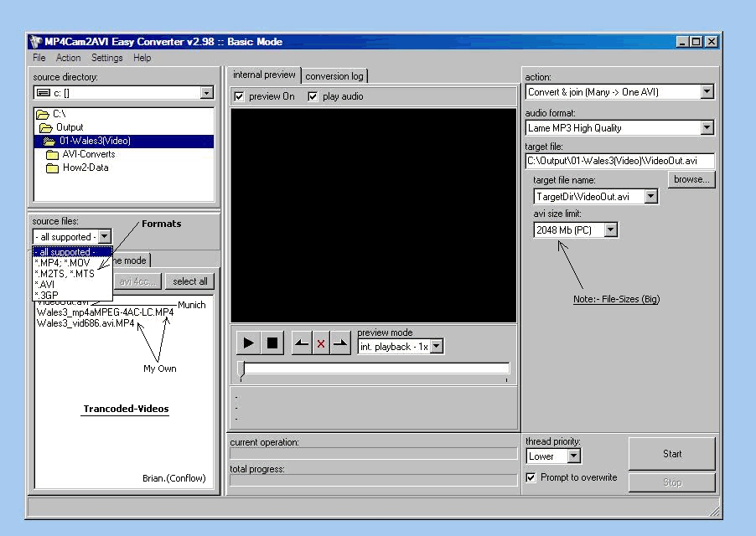
Task: Select the drive icon in source directory
Action: click(44, 92)
